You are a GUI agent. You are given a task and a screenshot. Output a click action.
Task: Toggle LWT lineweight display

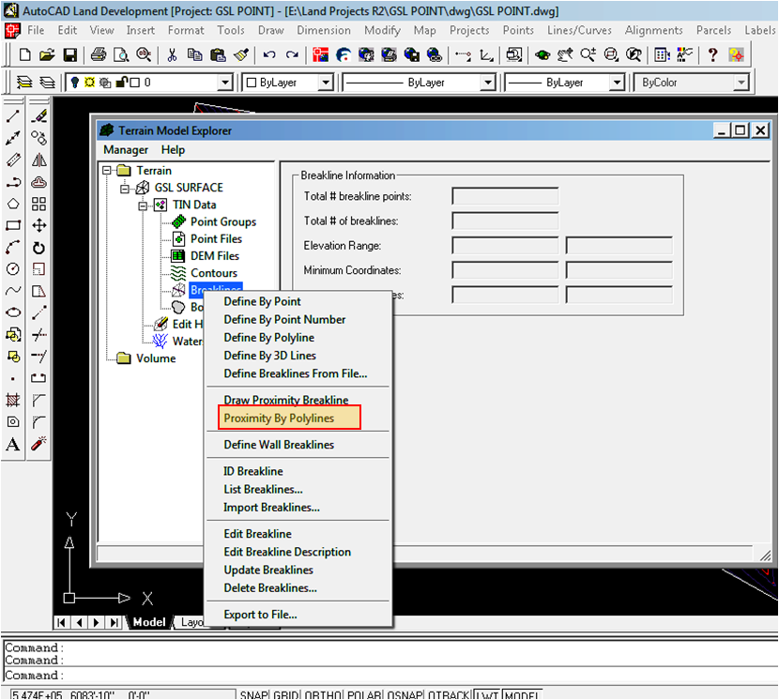pos(487,694)
